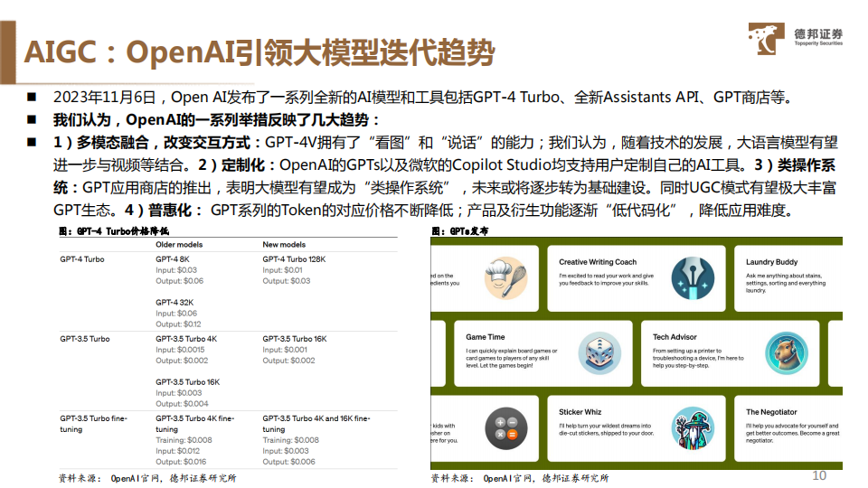The image size is (868, 488).
Task: Click the new 'GPT-3.5 Turbo 16K' cell in New models column
Action: pyautogui.click(x=295, y=339)
